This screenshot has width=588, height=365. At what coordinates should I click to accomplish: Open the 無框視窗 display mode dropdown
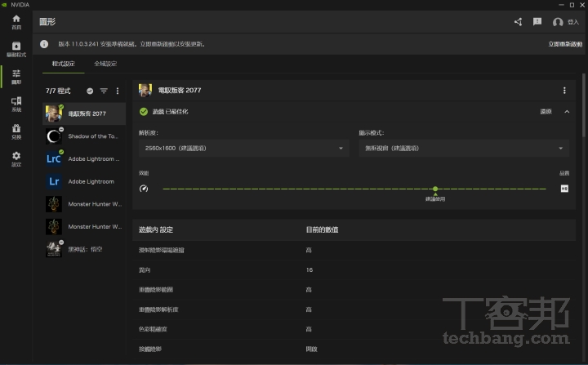[464, 148]
